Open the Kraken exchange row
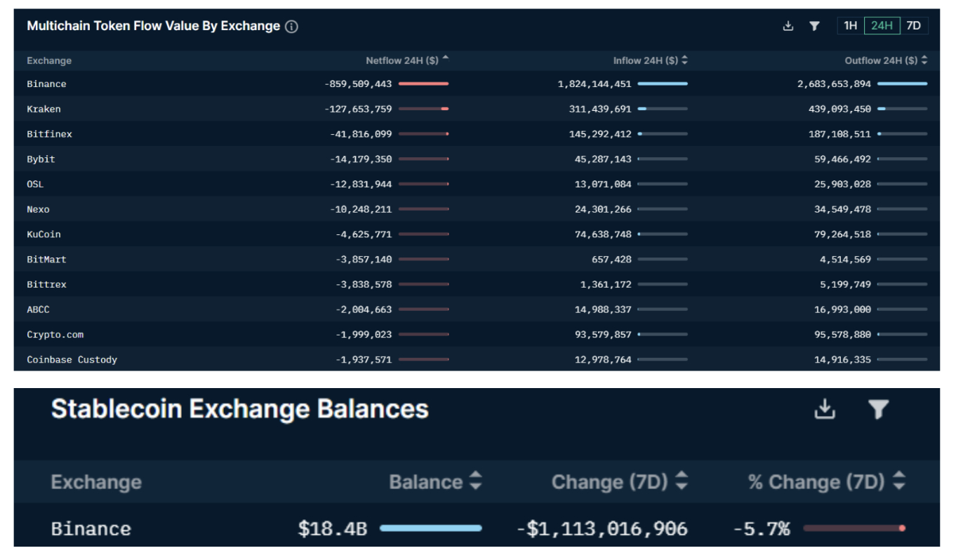This screenshot has height=560, width=956. tap(44, 109)
